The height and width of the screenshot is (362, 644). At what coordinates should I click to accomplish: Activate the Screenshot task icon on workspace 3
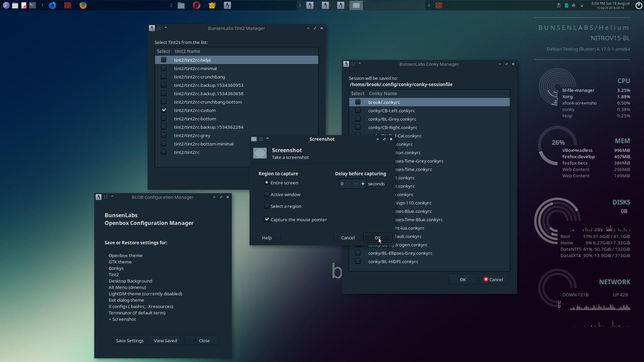pyautogui.click(x=356, y=5)
